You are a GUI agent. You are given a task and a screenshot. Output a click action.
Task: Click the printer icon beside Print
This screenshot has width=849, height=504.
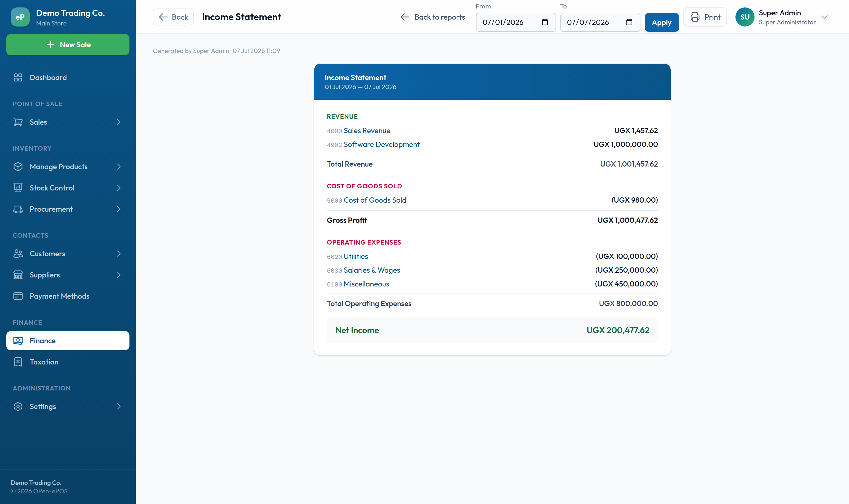[695, 17]
